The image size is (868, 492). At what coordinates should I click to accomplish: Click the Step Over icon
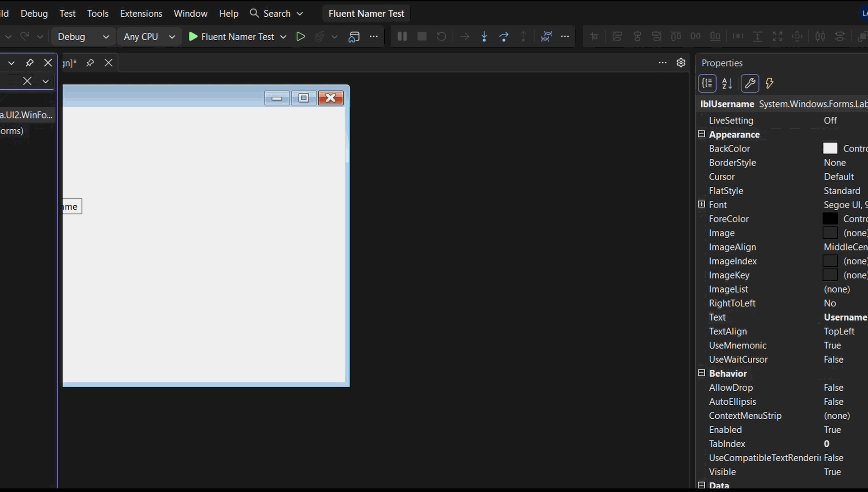pos(504,37)
